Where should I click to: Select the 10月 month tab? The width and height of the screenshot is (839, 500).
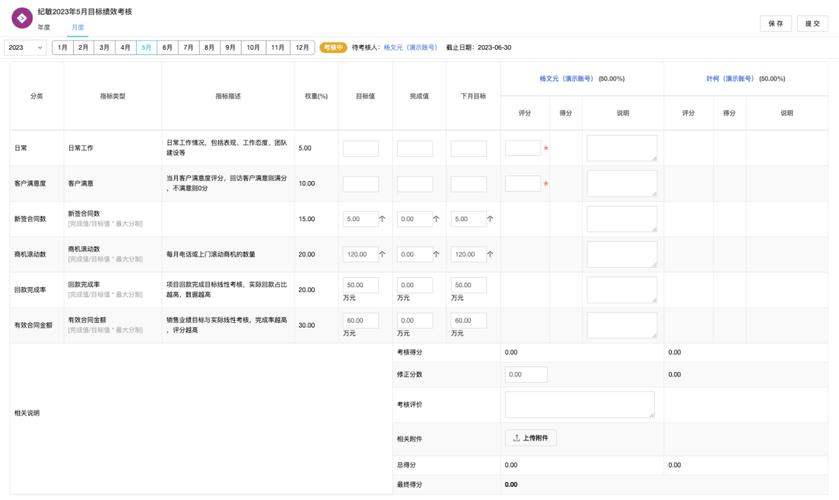click(253, 48)
